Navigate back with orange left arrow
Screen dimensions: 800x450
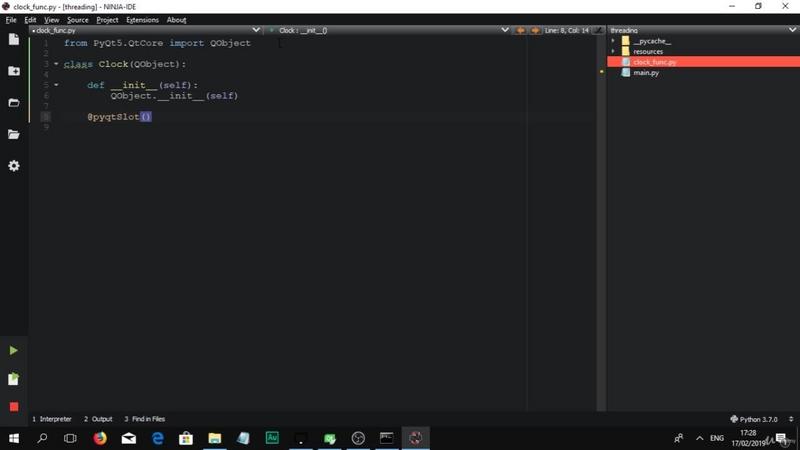pos(520,31)
